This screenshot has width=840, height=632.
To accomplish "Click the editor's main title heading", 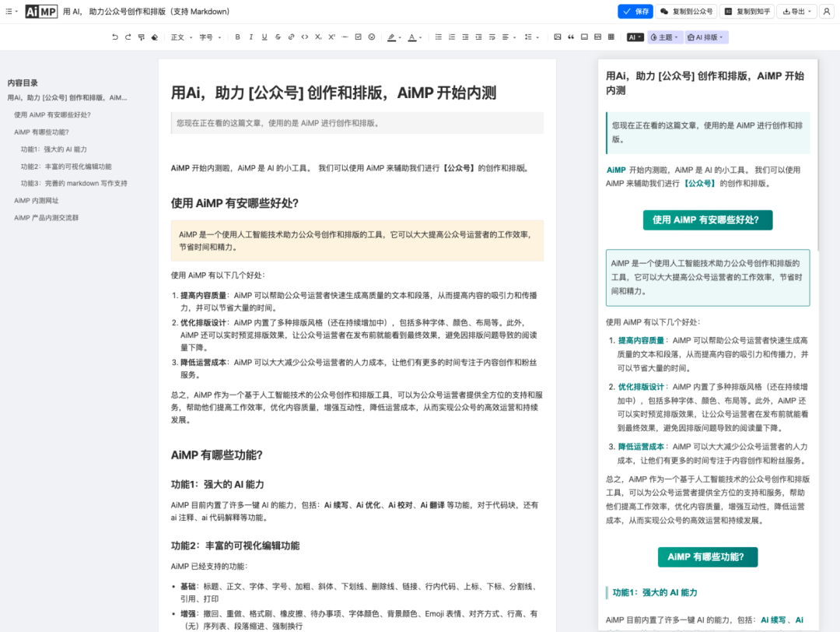I will 333,93.
